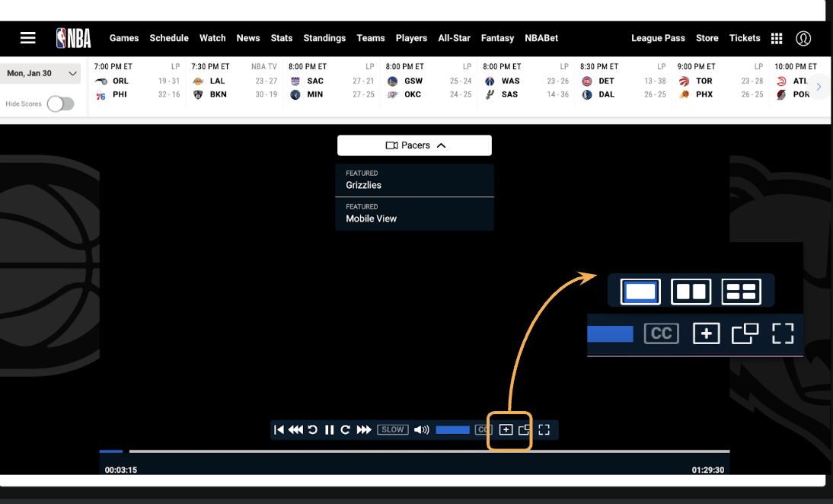The height and width of the screenshot is (504, 833).
Task: Click the Toronto Raptors logo
Action: [685, 81]
